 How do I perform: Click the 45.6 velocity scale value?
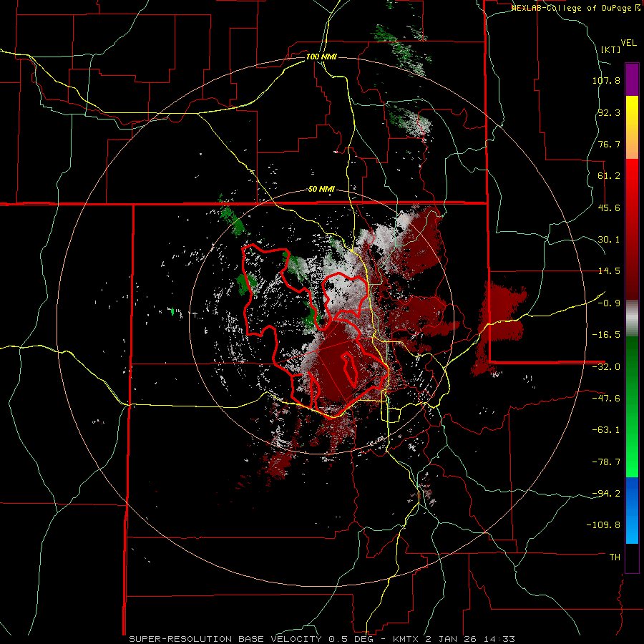(x=609, y=208)
